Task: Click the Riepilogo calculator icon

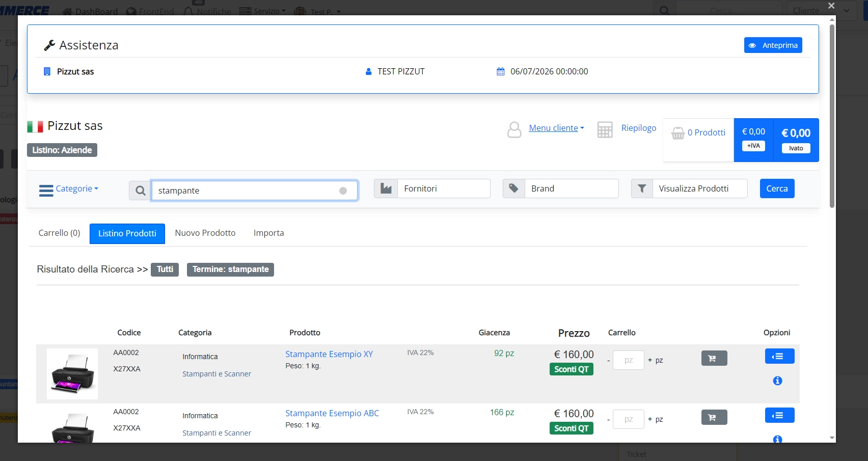Action: (605, 129)
